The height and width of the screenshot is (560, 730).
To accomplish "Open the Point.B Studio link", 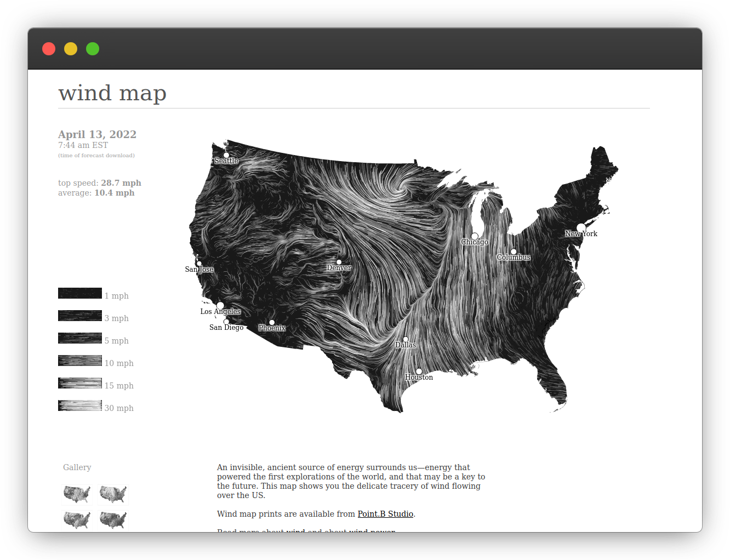I will coord(385,513).
